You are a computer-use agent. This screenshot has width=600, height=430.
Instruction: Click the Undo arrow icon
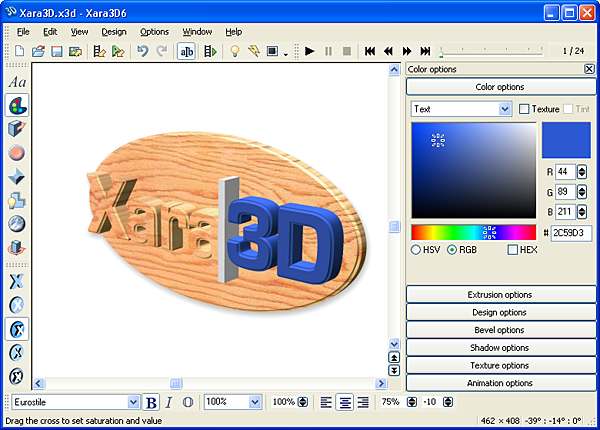pyautogui.click(x=143, y=50)
